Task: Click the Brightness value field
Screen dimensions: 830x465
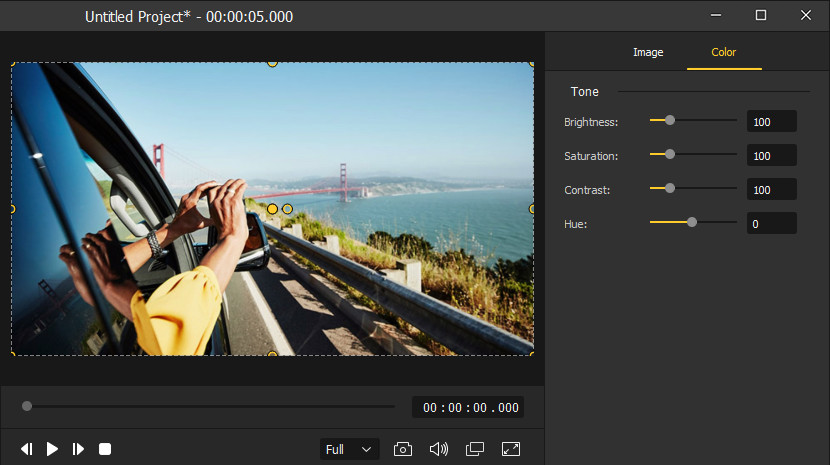Action: [x=771, y=122]
